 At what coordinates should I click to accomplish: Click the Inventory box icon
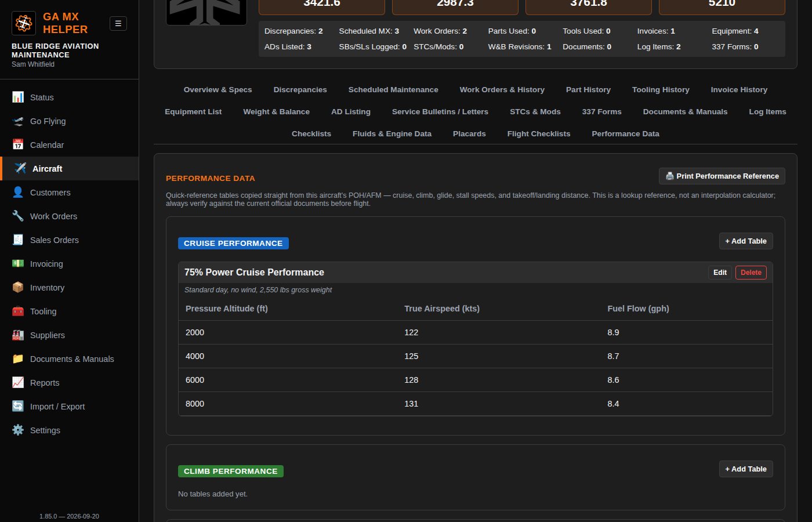(x=18, y=287)
